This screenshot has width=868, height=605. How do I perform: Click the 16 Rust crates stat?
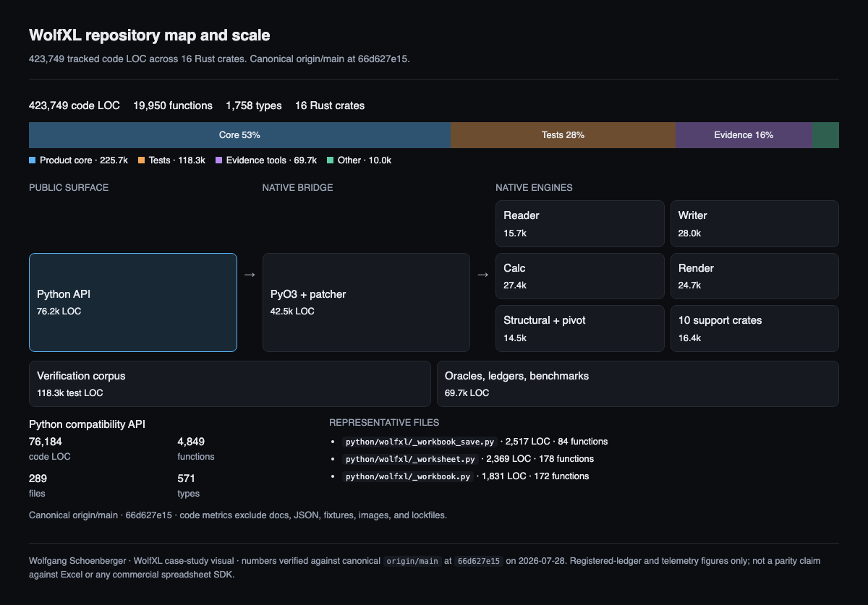pyautogui.click(x=330, y=106)
